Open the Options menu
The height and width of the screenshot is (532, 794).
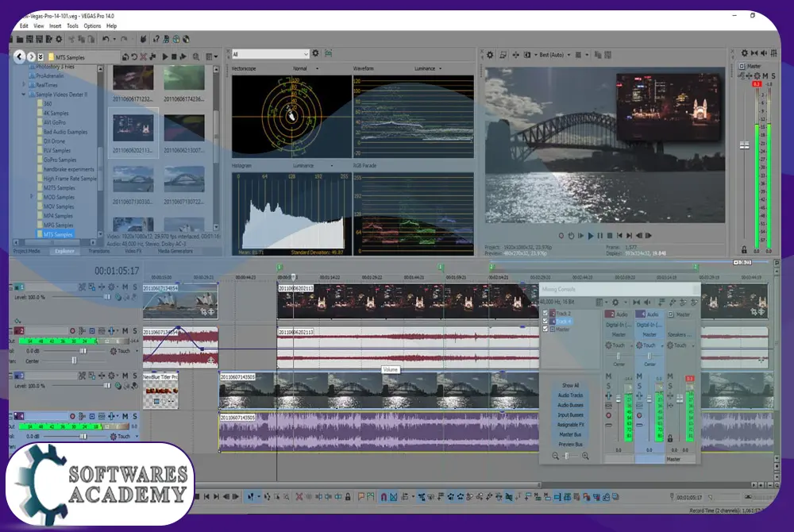92,26
